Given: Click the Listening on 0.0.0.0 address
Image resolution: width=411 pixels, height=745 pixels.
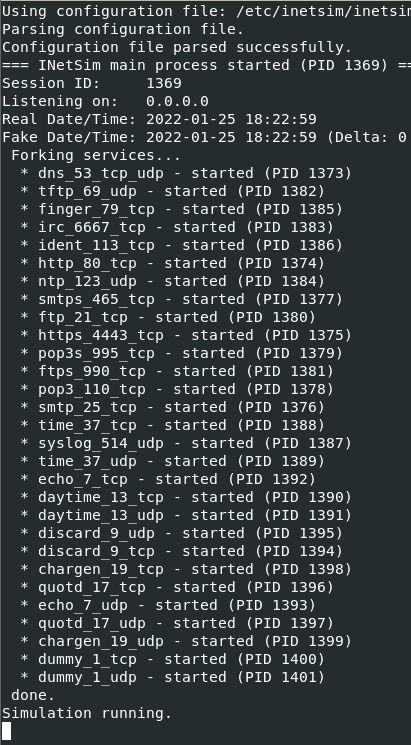Looking at the screenshot, I should pyautogui.click(x=177, y=101).
